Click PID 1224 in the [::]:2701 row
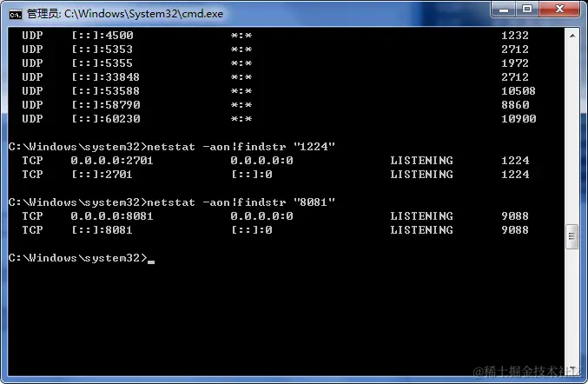 pos(515,175)
